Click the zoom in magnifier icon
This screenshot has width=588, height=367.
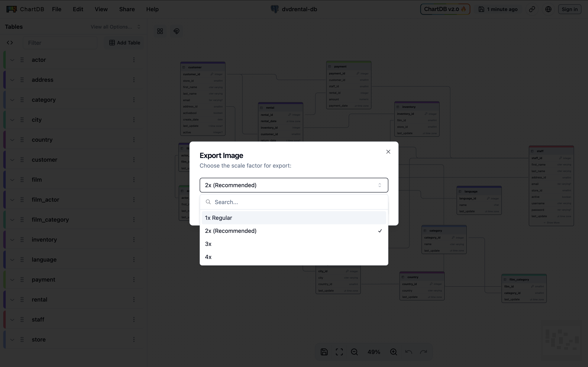[393, 352]
